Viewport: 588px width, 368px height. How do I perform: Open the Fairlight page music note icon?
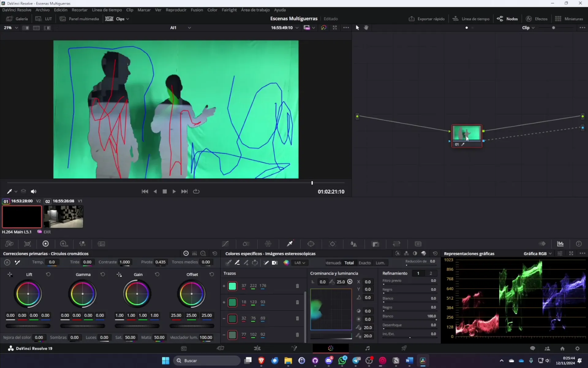(x=367, y=348)
